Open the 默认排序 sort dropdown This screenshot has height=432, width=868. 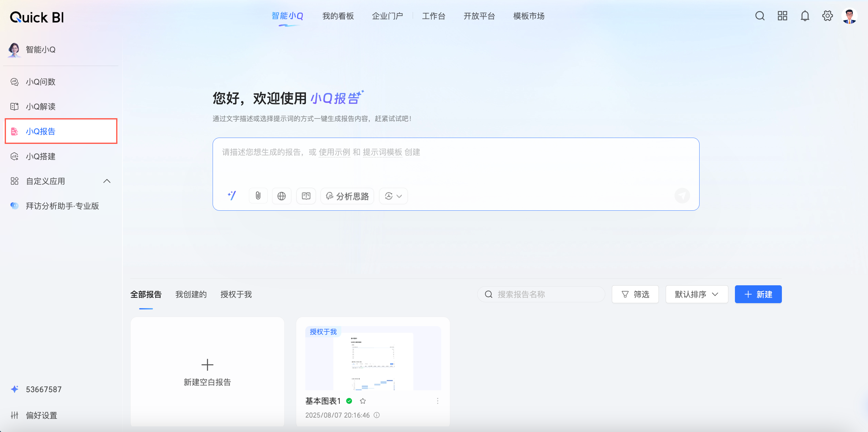[x=696, y=294]
